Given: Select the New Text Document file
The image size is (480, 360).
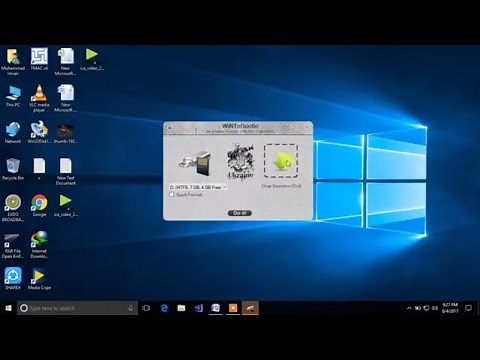Looking at the screenshot, I should (x=66, y=171).
